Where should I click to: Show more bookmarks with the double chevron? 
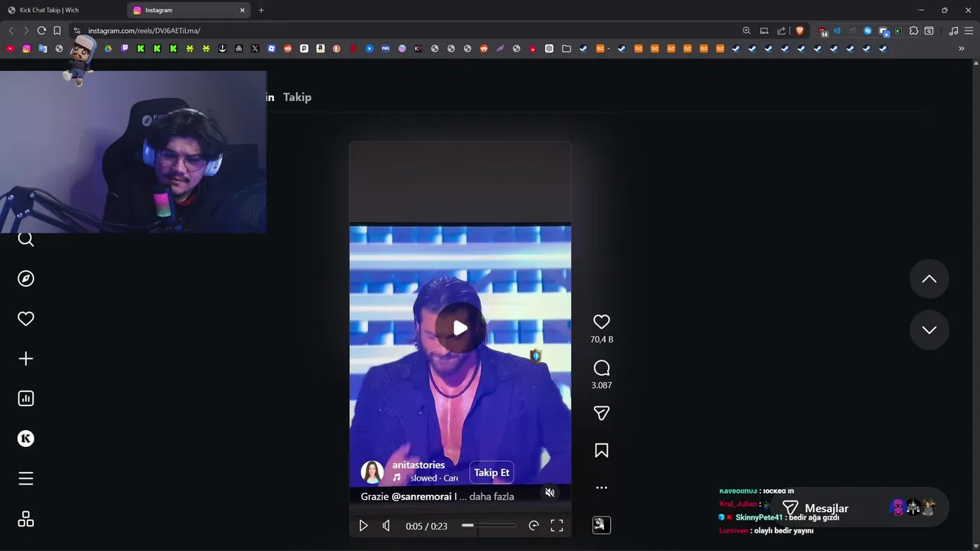pyautogui.click(x=962, y=48)
